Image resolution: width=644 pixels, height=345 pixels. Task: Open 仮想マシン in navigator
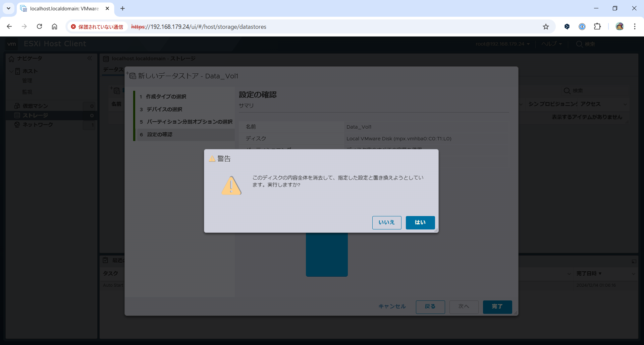tap(35, 106)
